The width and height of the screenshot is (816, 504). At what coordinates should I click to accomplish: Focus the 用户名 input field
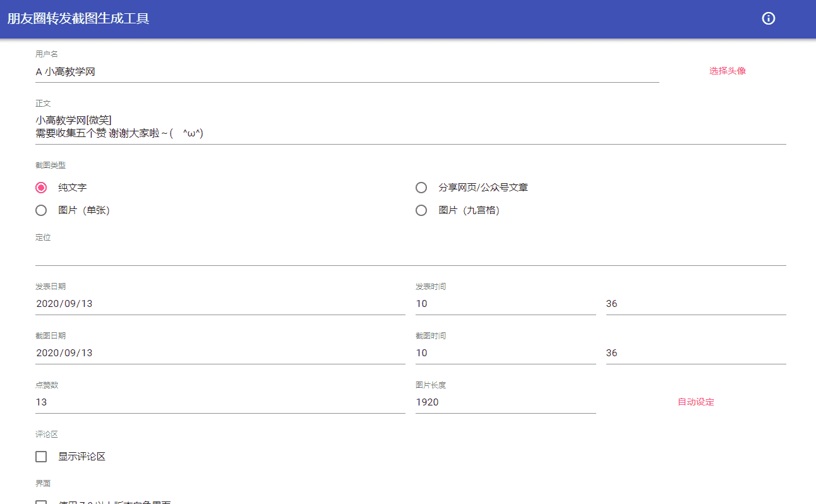coord(347,72)
